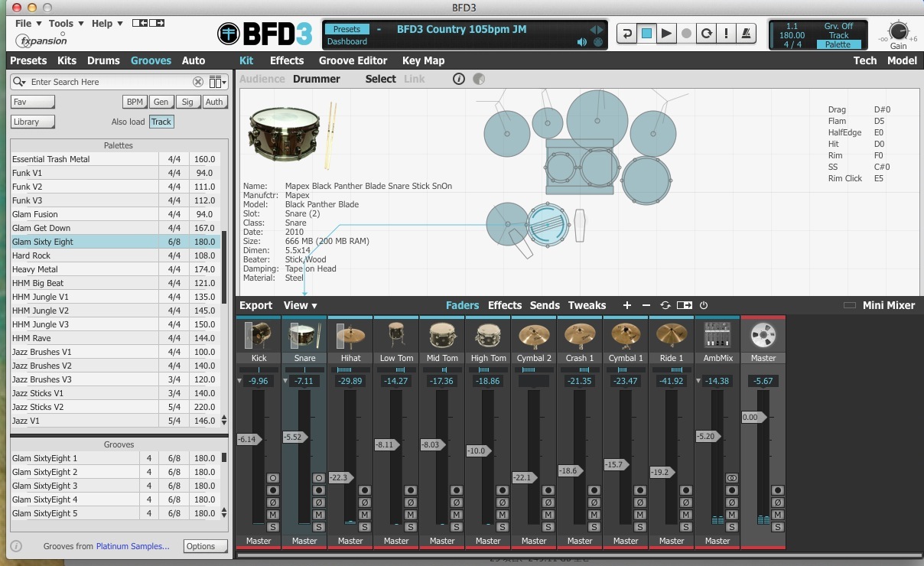The image size is (924, 566).
Task: Open the Library filter dropdown
Action: tap(33, 122)
